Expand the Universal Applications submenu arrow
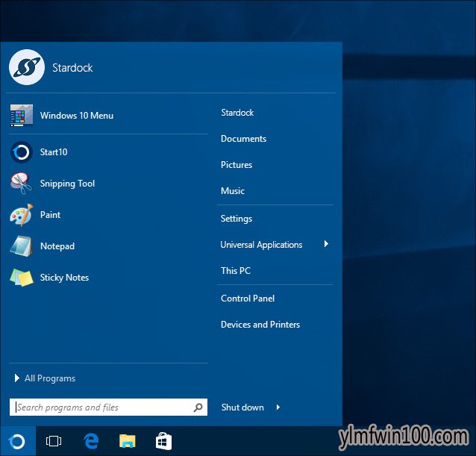The width and height of the screenshot is (476, 456). tap(326, 244)
